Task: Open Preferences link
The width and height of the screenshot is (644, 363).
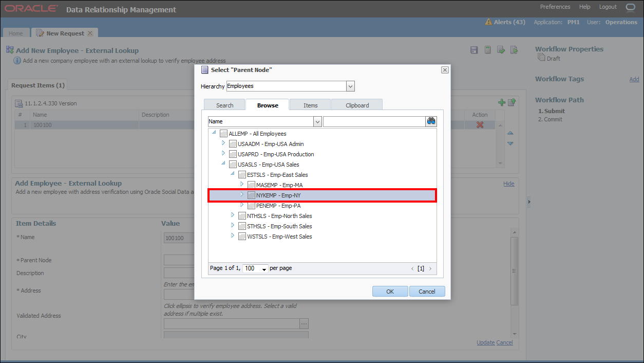Action: [555, 7]
